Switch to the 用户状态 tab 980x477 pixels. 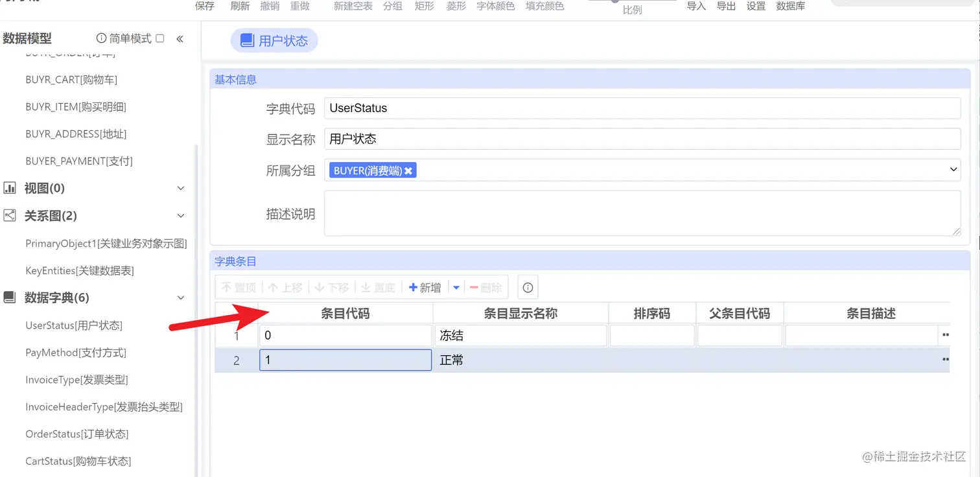click(274, 41)
